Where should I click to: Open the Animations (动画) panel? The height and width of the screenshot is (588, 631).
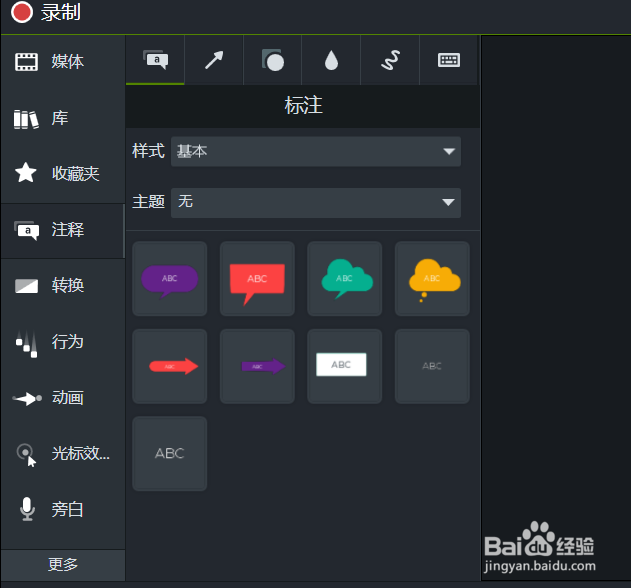point(62,398)
